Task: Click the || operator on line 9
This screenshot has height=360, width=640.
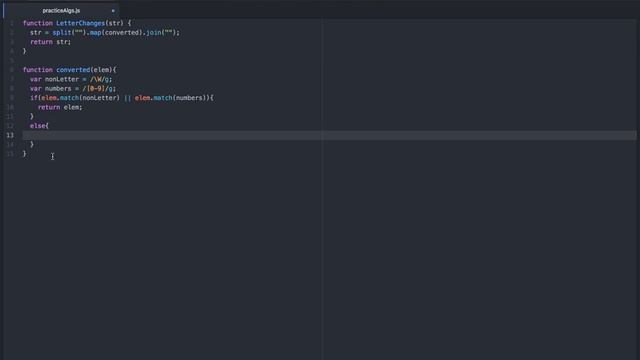Action: coord(127,98)
